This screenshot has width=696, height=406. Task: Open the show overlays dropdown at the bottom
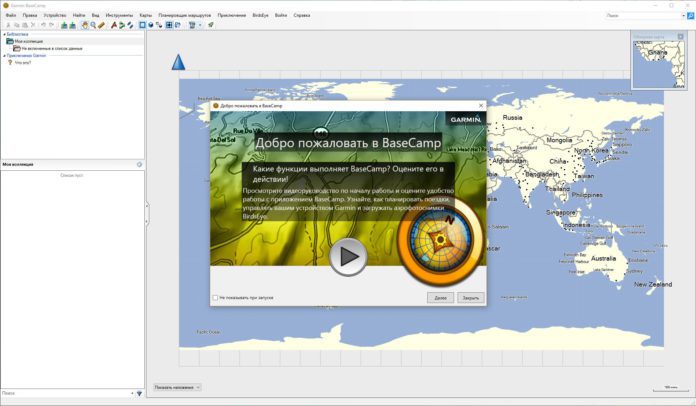177,387
